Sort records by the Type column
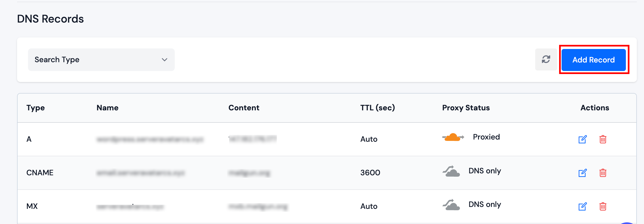Screen dimensions: 644x224 click(x=36, y=108)
